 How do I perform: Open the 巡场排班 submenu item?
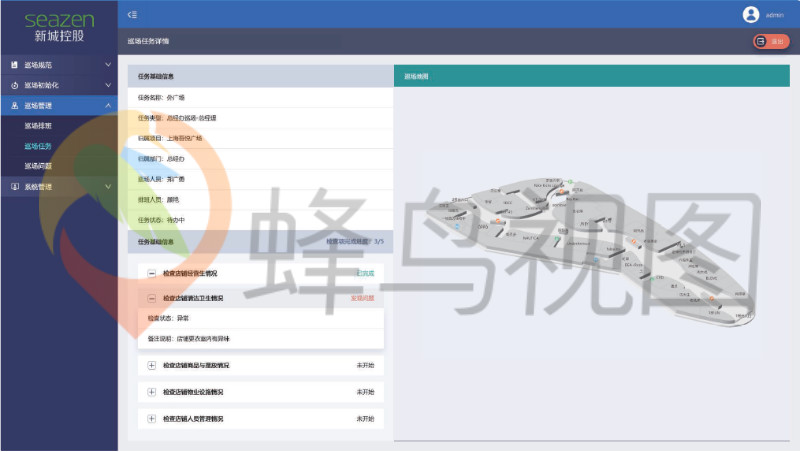(38, 125)
